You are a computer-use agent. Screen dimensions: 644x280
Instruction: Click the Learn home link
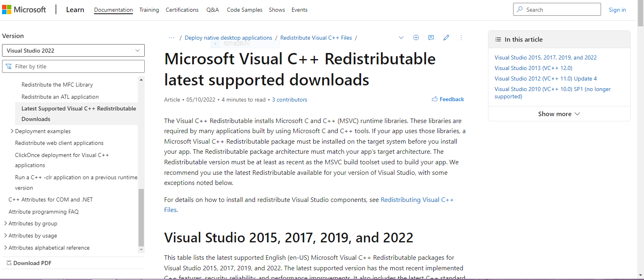[x=75, y=10]
